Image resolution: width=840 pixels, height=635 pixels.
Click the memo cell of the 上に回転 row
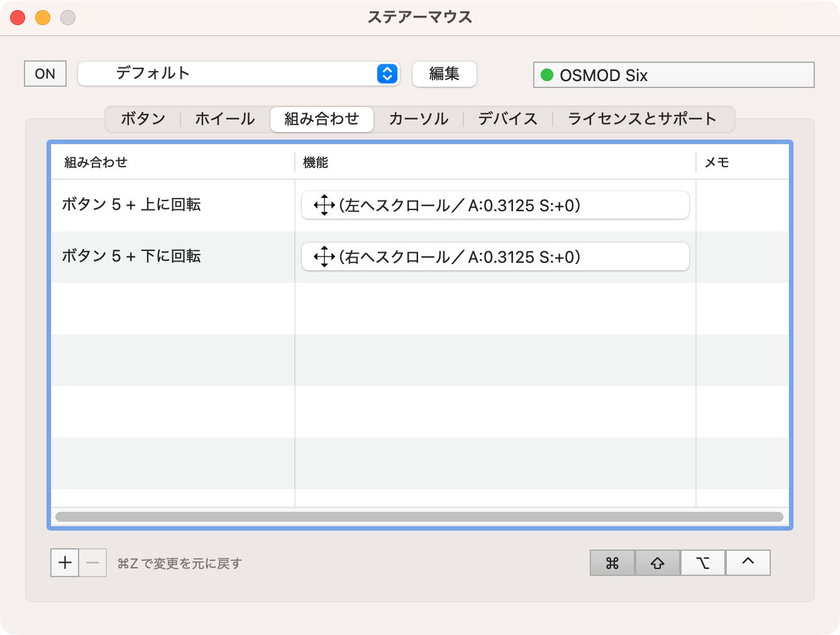(743, 205)
